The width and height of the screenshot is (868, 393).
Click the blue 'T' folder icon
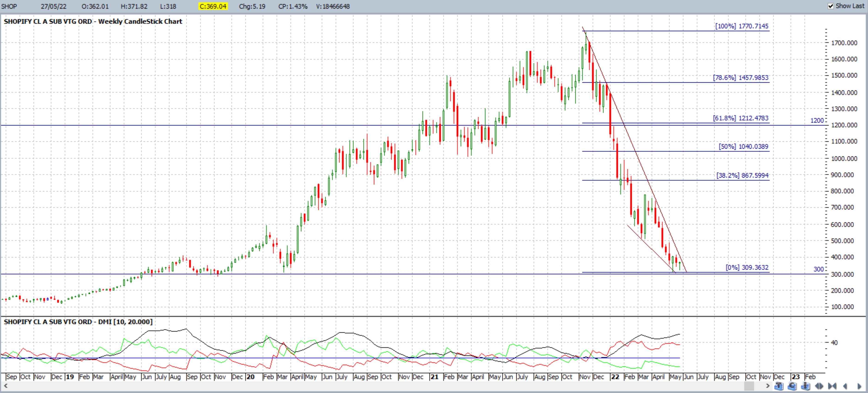click(x=779, y=386)
